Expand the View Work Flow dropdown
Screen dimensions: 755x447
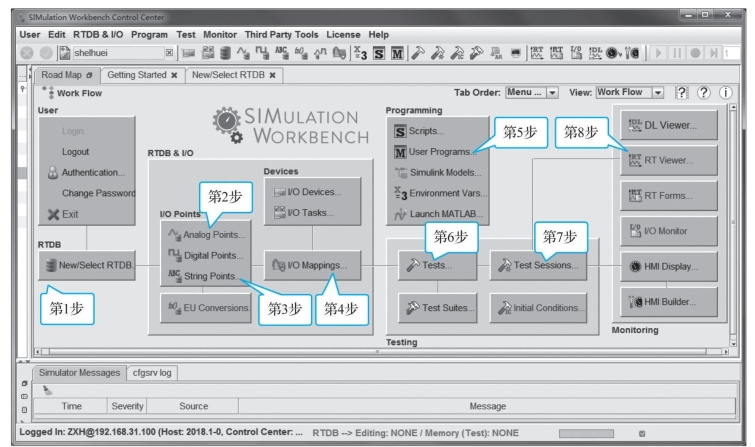pyautogui.click(x=658, y=92)
